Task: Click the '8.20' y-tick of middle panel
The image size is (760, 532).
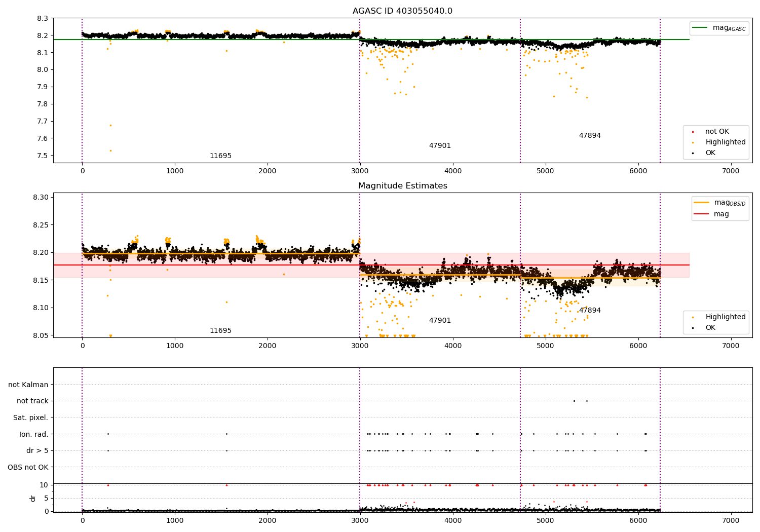Action: [x=41, y=253]
